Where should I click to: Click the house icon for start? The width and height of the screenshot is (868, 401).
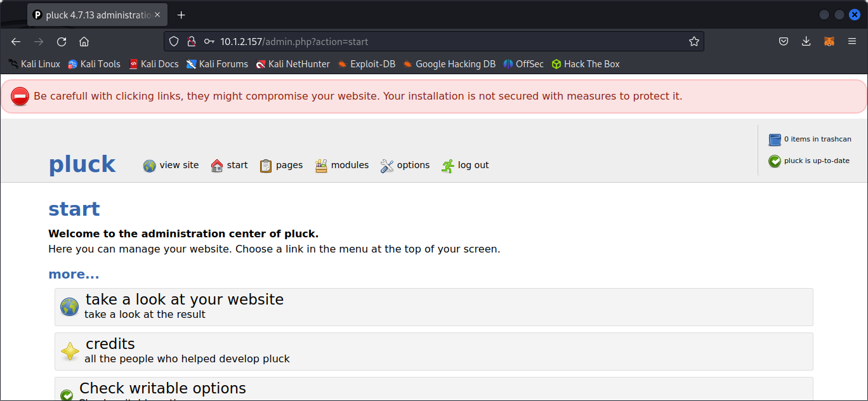tap(217, 166)
